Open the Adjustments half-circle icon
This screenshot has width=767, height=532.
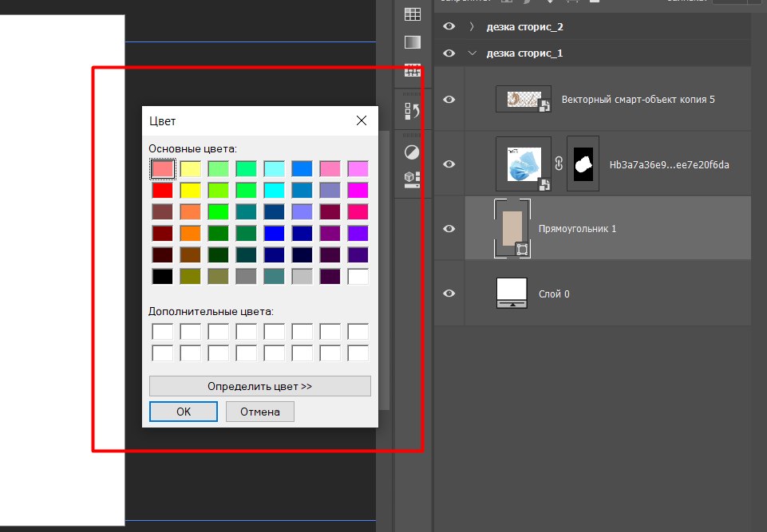(413, 152)
